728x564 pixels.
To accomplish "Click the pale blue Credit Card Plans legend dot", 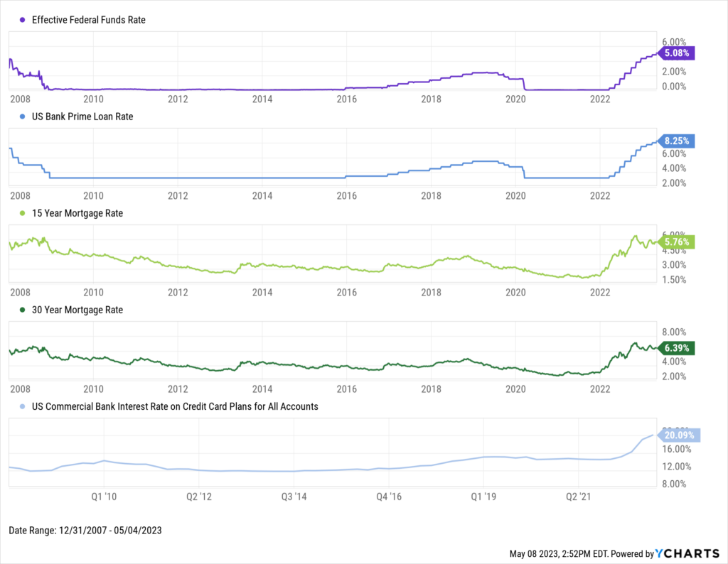I will (21, 406).
